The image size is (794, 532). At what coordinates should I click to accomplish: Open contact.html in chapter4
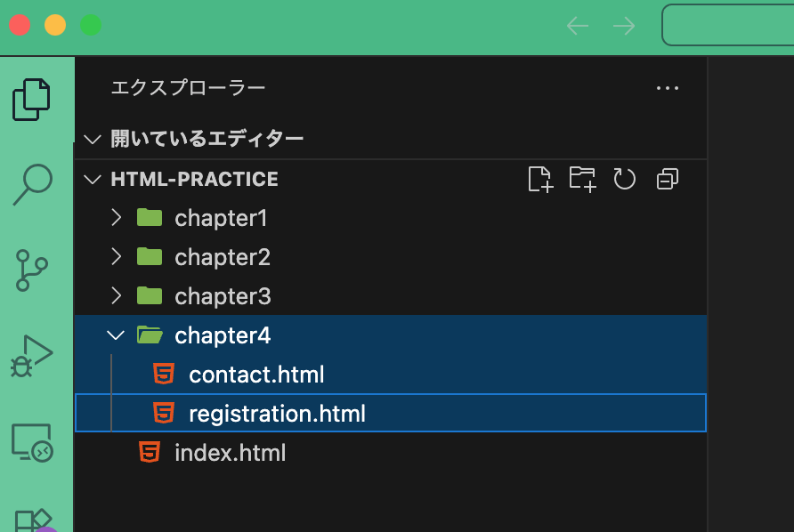pos(256,374)
